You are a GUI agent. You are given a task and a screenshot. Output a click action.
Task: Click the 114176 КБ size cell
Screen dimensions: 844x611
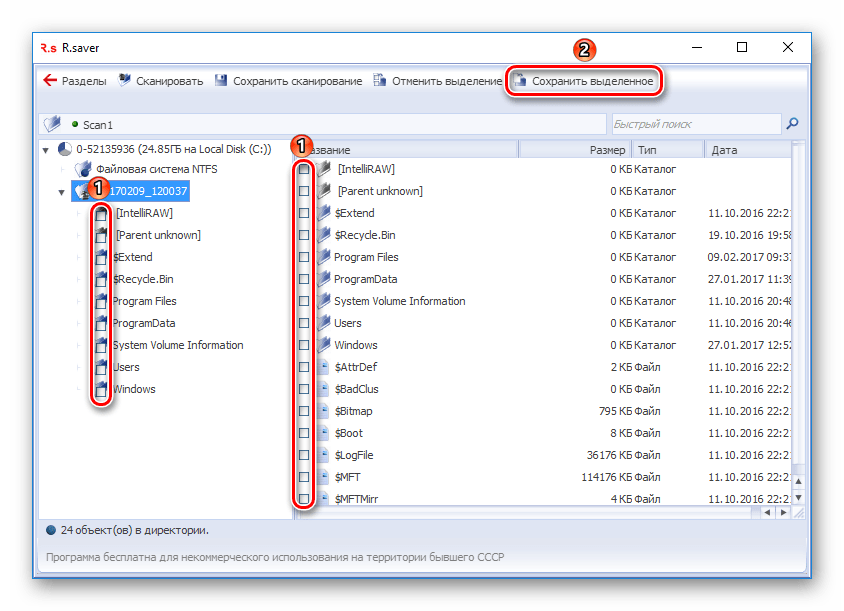click(x=607, y=477)
